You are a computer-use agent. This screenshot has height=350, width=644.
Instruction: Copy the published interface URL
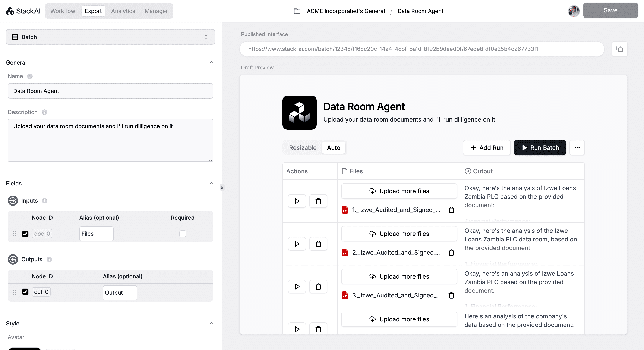619,49
